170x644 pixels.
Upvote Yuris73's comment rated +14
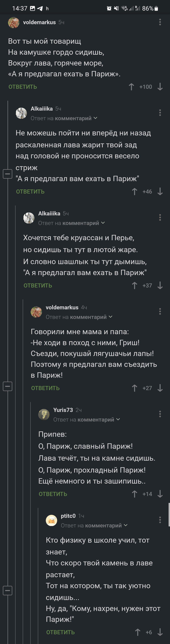pos(134,494)
